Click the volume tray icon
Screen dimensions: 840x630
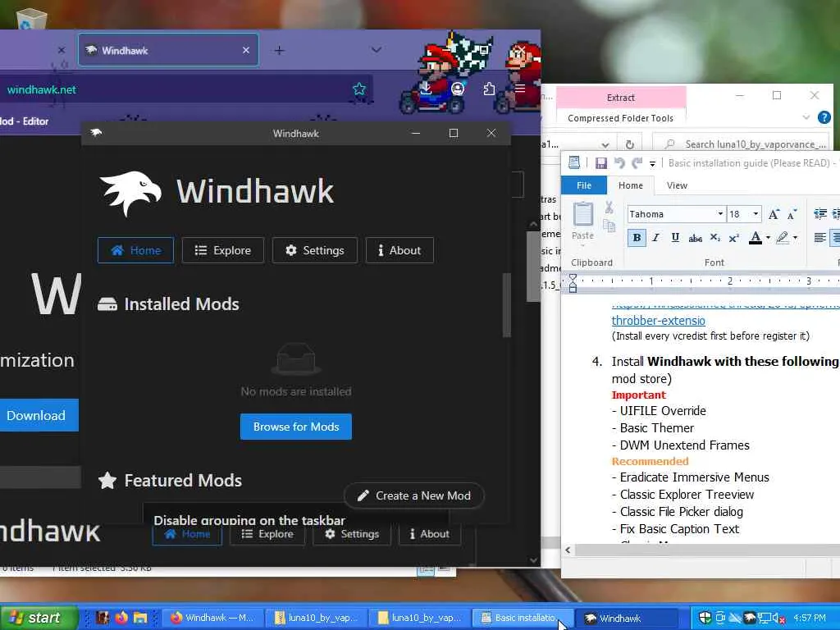tap(778, 619)
